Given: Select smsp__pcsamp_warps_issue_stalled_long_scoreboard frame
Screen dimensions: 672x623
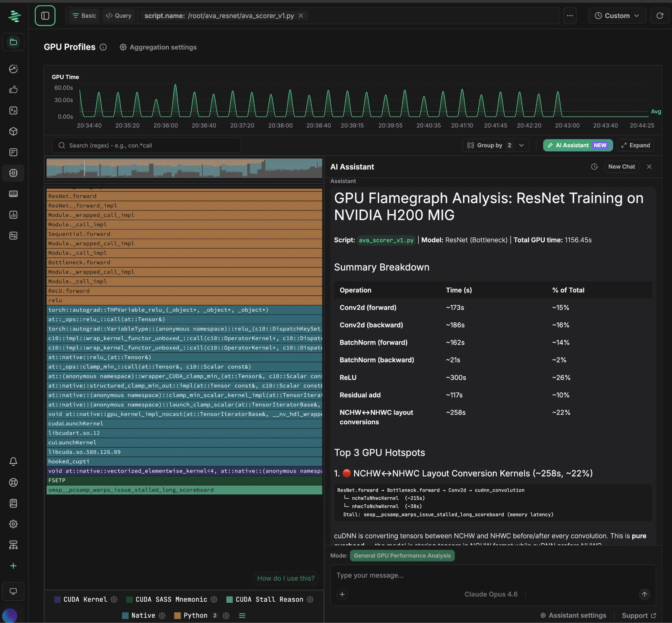Looking at the screenshot, I should coord(184,490).
